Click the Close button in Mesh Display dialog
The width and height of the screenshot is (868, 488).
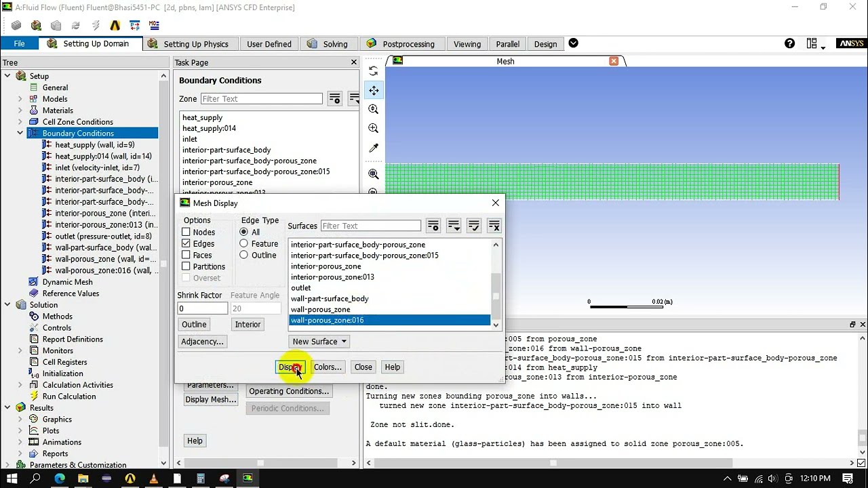point(363,367)
